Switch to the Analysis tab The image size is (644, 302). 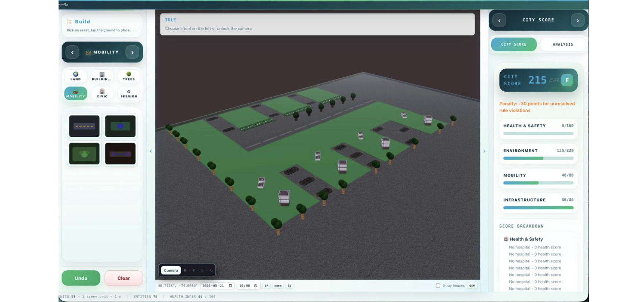[x=563, y=44]
